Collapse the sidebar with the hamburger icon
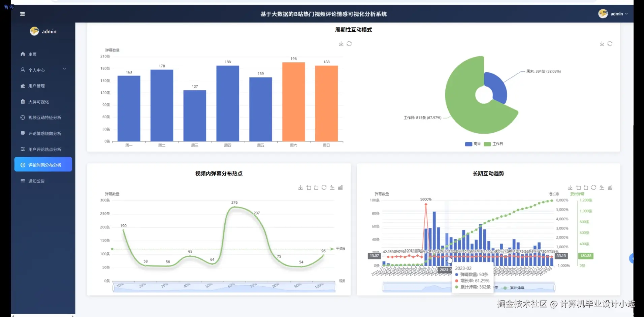Image resolution: width=644 pixels, height=317 pixels. coord(23,14)
